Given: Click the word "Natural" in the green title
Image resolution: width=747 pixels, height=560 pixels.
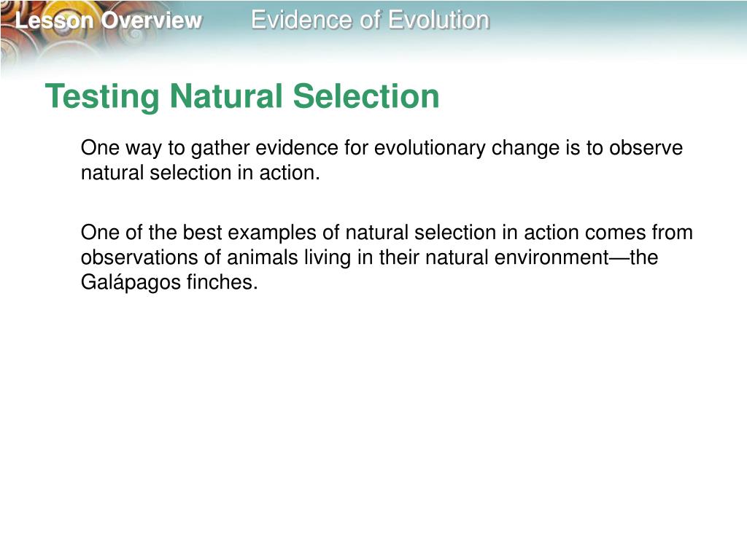Looking at the screenshot, I should pyautogui.click(x=226, y=96).
